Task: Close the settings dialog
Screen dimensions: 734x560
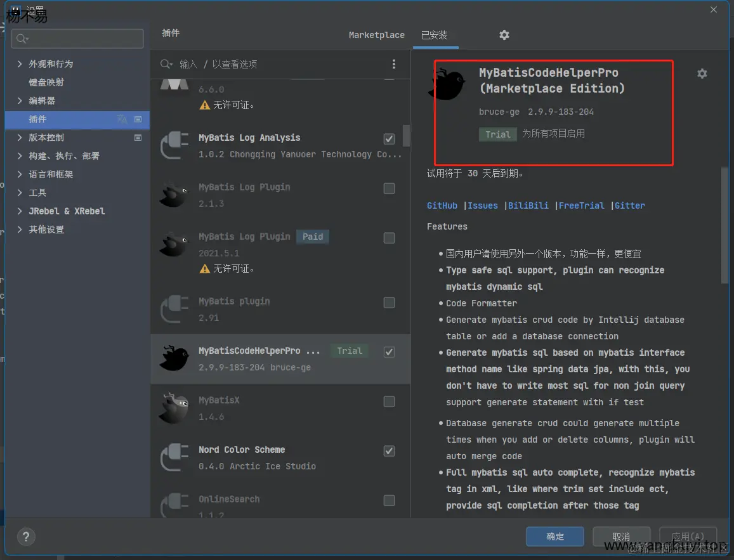Action: pos(714,10)
